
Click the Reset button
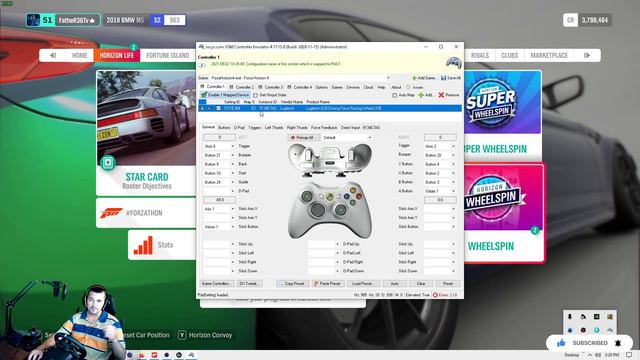coord(448,283)
